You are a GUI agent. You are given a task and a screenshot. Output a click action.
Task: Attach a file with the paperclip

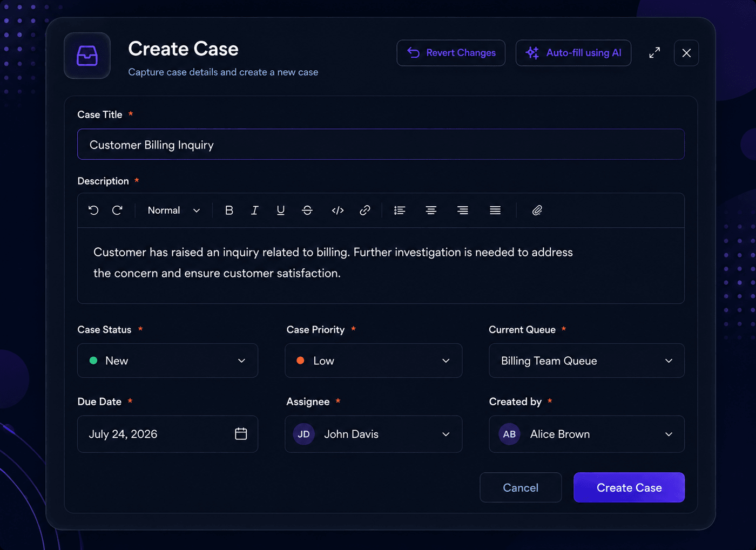click(x=537, y=211)
